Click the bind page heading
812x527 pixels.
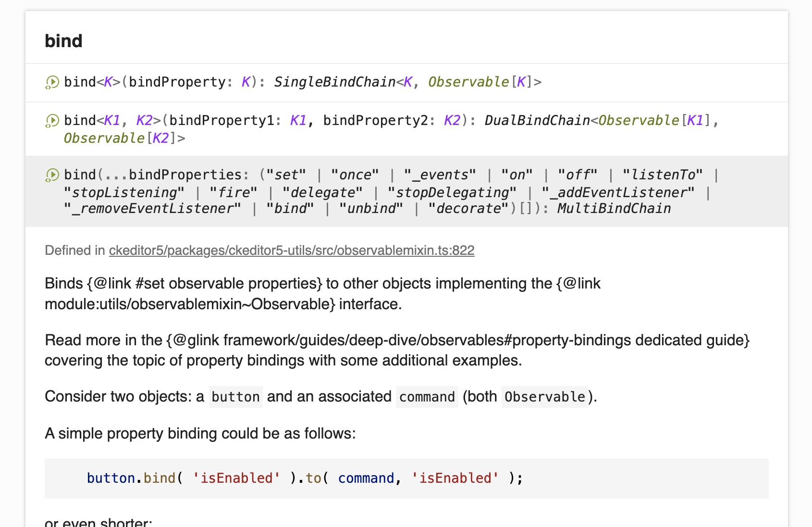[63, 41]
